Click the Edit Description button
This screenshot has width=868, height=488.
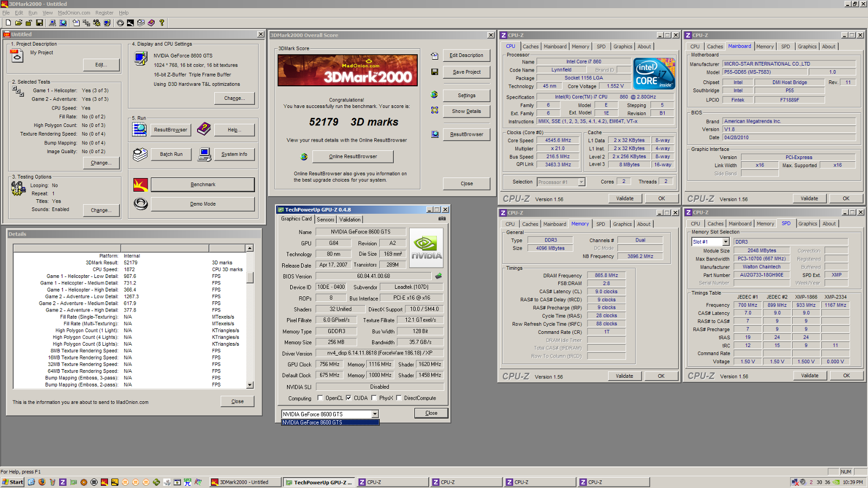click(x=467, y=55)
